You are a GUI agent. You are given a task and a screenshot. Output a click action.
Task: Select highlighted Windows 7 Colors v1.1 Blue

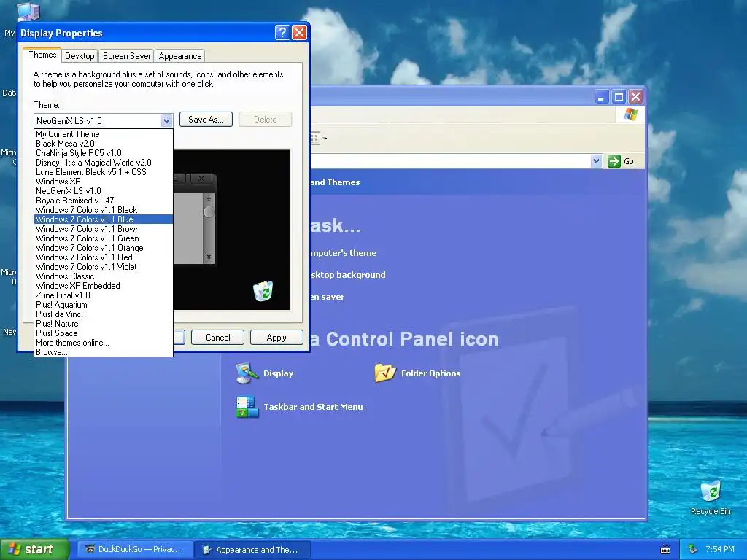coord(104,219)
